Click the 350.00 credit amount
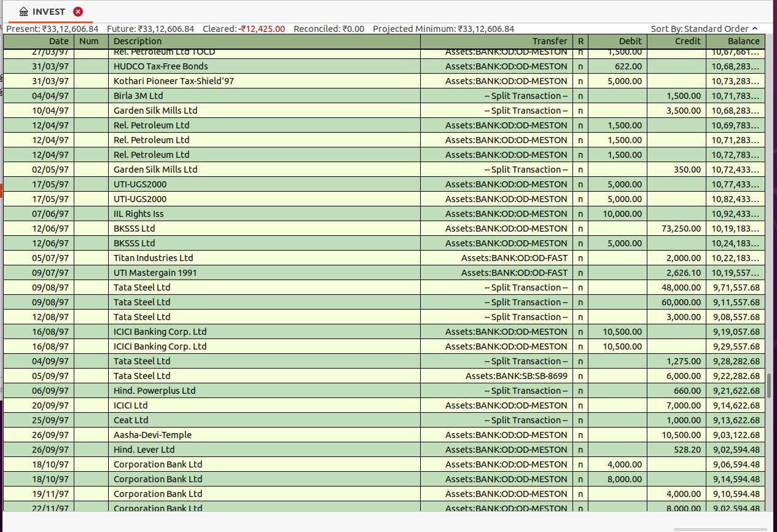The width and height of the screenshot is (777, 532). pos(687,170)
